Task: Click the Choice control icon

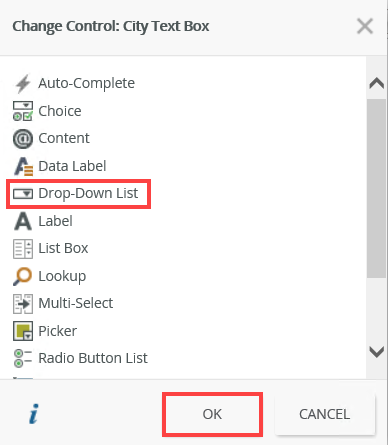Action: click(23, 111)
